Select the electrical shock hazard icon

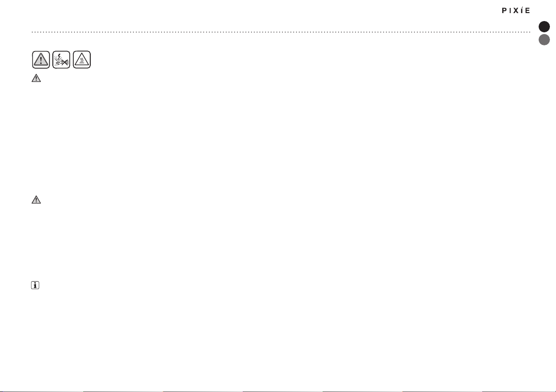tap(61, 59)
